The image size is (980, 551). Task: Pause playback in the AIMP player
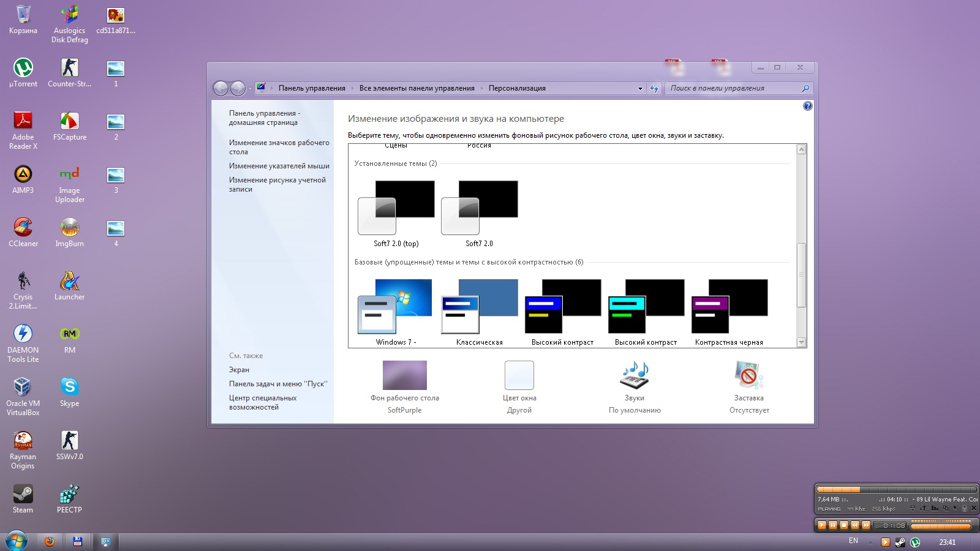pos(833,525)
